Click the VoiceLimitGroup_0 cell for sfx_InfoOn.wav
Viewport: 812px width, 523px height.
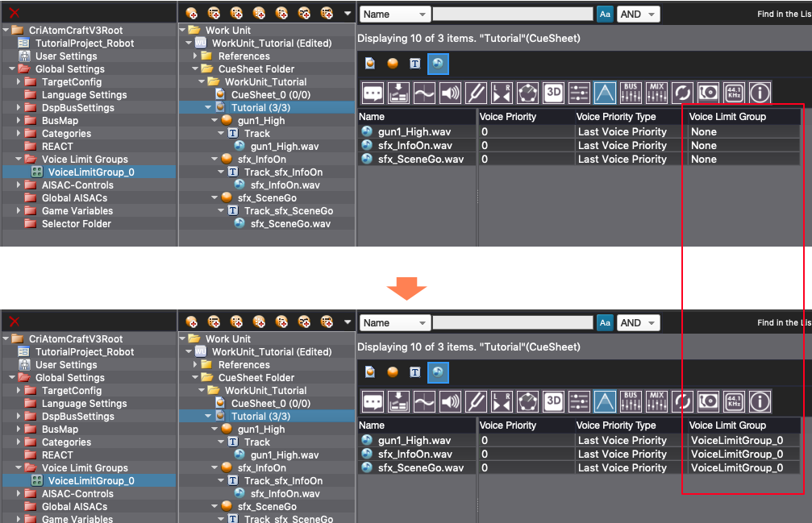[x=736, y=454]
